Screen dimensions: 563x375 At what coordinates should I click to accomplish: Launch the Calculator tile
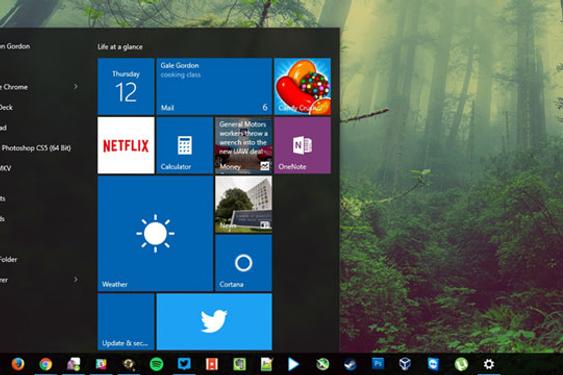(185, 145)
